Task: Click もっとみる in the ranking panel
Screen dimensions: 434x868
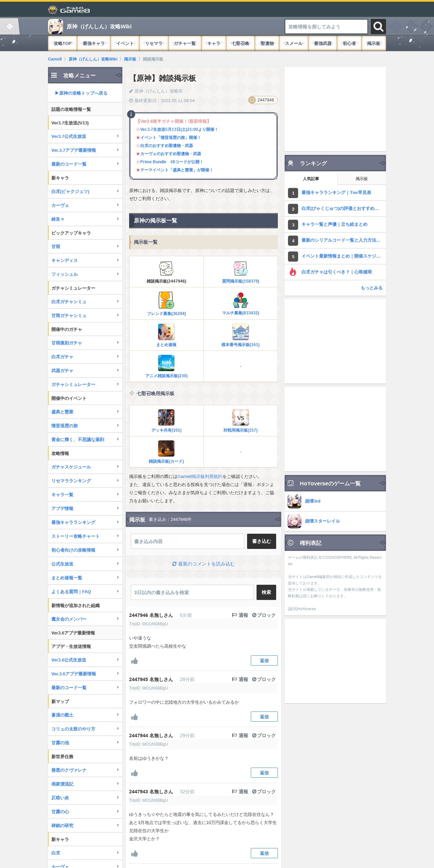Action: tap(371, 288)
